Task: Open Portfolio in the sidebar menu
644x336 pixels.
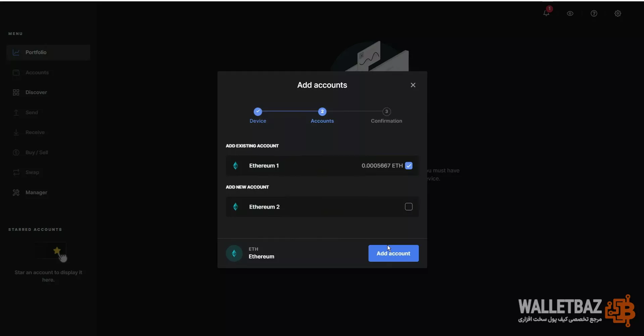Action: (x=48, y=52)
